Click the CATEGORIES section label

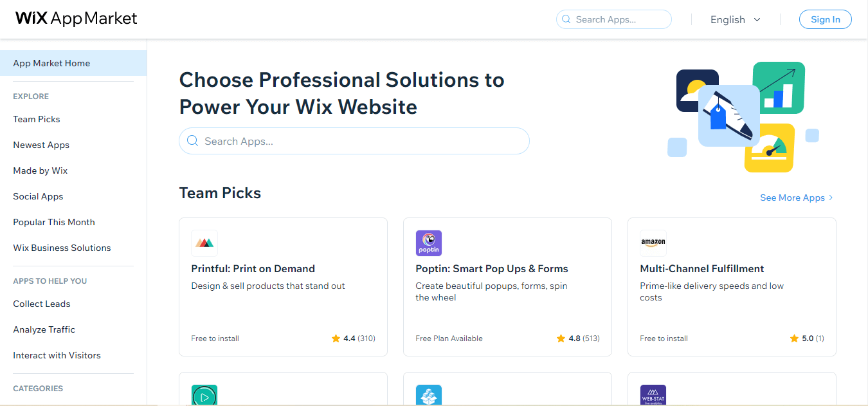[x=38, y=389]
